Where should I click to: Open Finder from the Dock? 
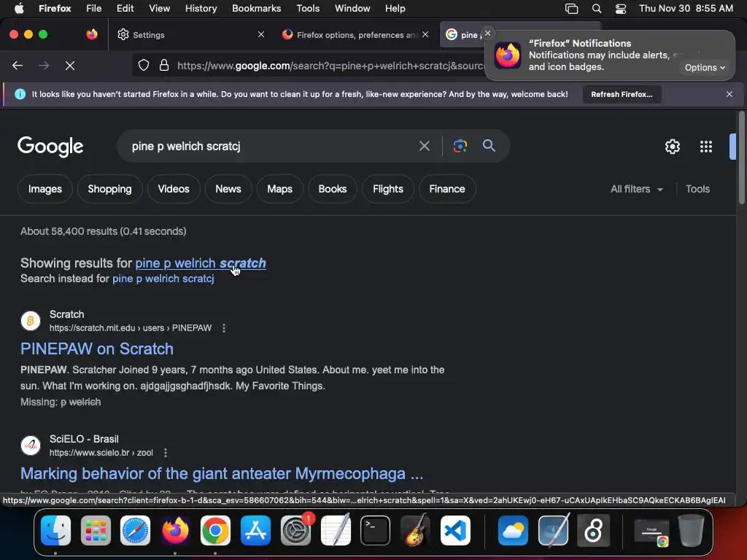(55, 531)
